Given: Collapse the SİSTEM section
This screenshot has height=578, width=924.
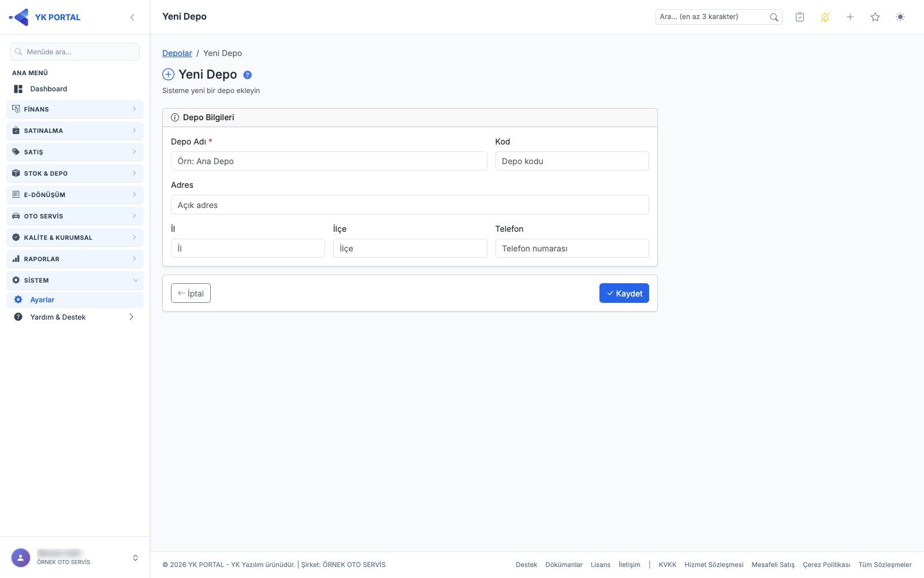Looking at the screenshot, I should pyautogui.click(x=75, y=280).
